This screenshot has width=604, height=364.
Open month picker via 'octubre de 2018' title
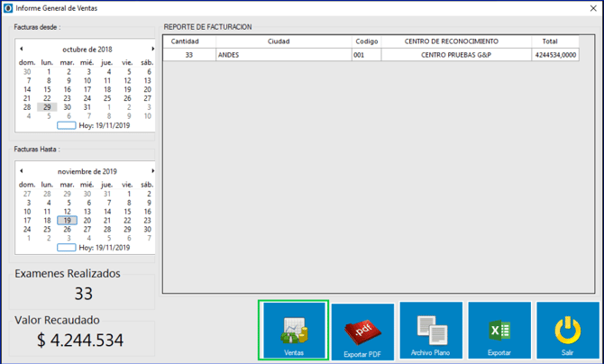point(87,49)
